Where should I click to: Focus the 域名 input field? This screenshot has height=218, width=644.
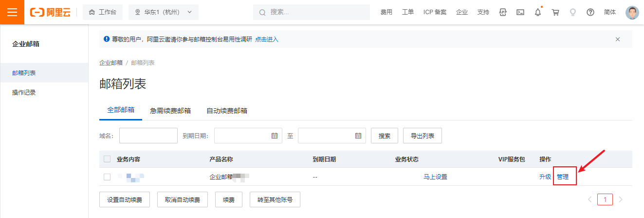(x=148, y=136)
